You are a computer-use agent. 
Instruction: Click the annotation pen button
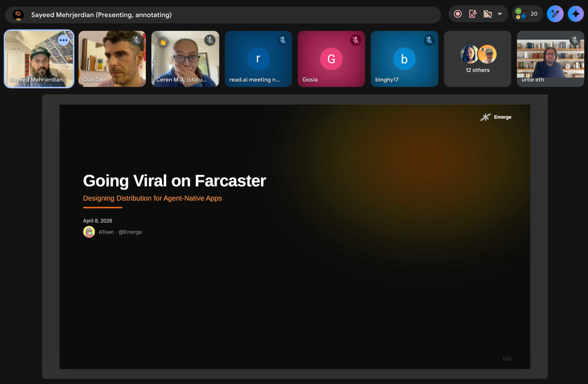click(555, 14)
